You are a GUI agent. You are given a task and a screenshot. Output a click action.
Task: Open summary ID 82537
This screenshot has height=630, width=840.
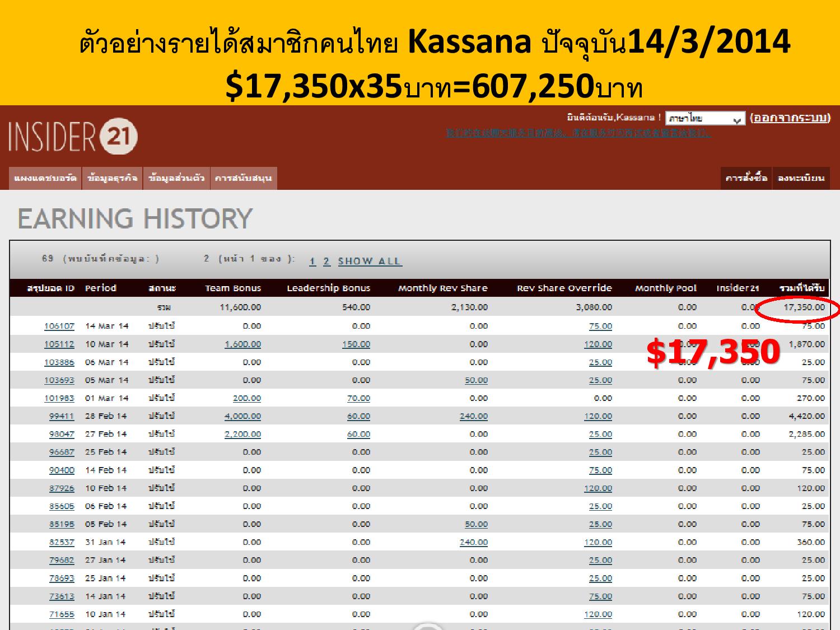(x=62, y=542)
